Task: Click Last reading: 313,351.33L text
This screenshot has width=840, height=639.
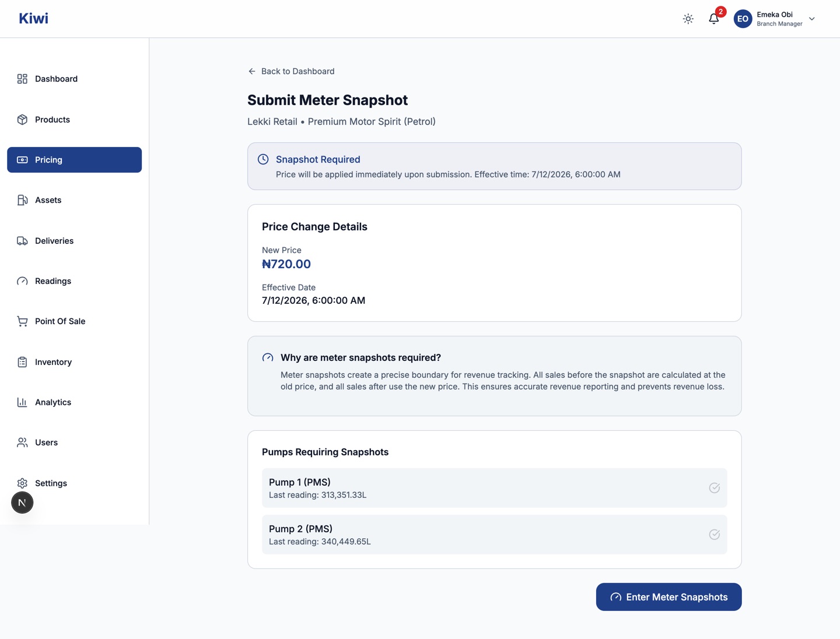Action: pos(317,495)
